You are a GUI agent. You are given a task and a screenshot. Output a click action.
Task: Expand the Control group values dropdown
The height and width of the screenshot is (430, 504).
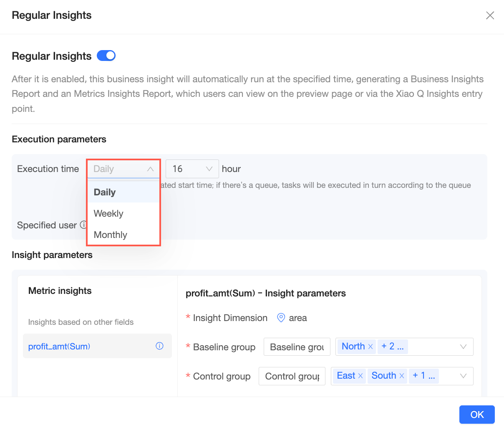[x=463, y=376]
